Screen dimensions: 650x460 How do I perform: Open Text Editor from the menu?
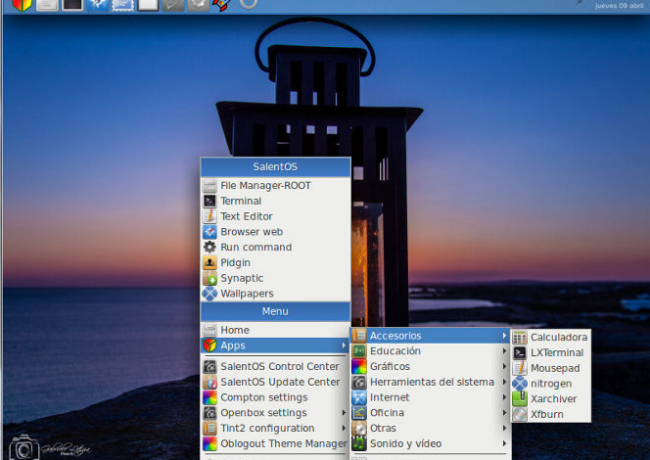[x=246, y=216]
